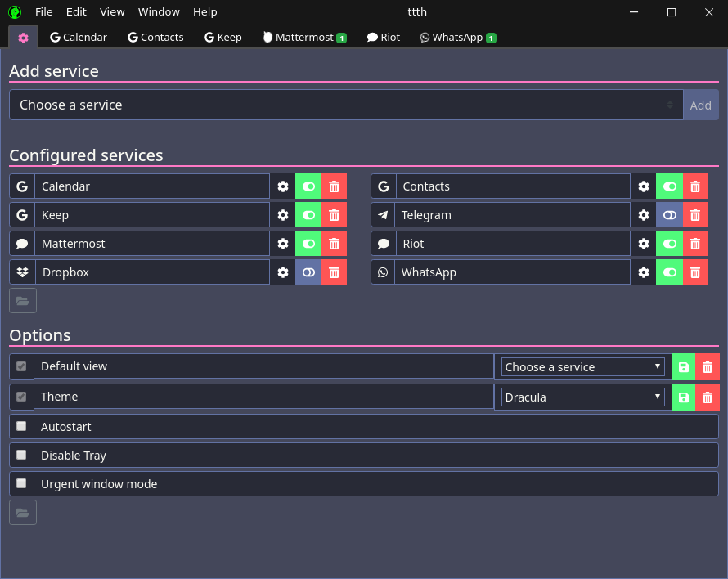
Task: Open the Window menu
Action: click(159, 12)
